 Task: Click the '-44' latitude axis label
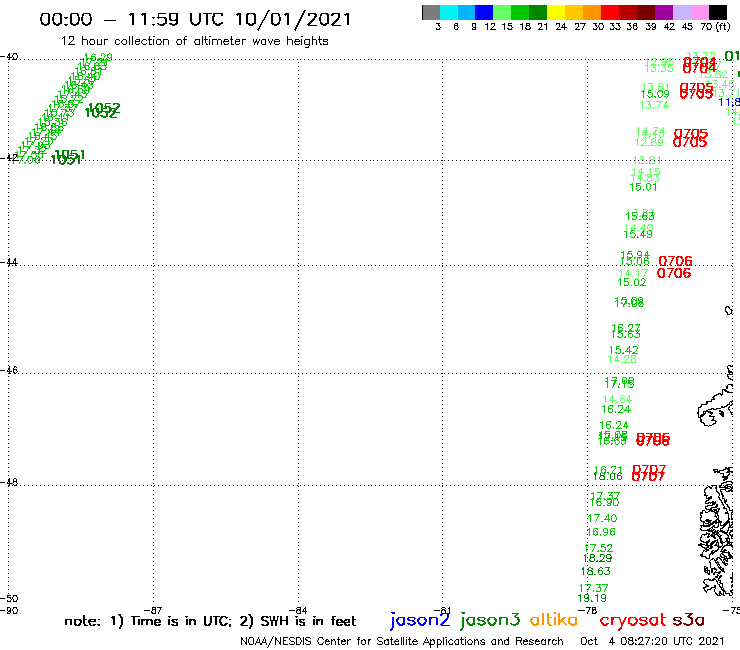(9, 262)
